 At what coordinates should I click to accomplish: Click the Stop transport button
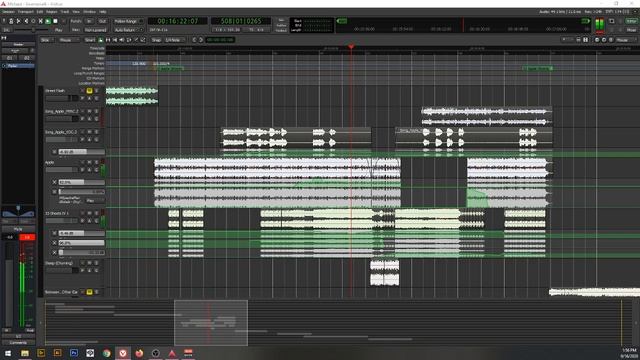[56, 21]
